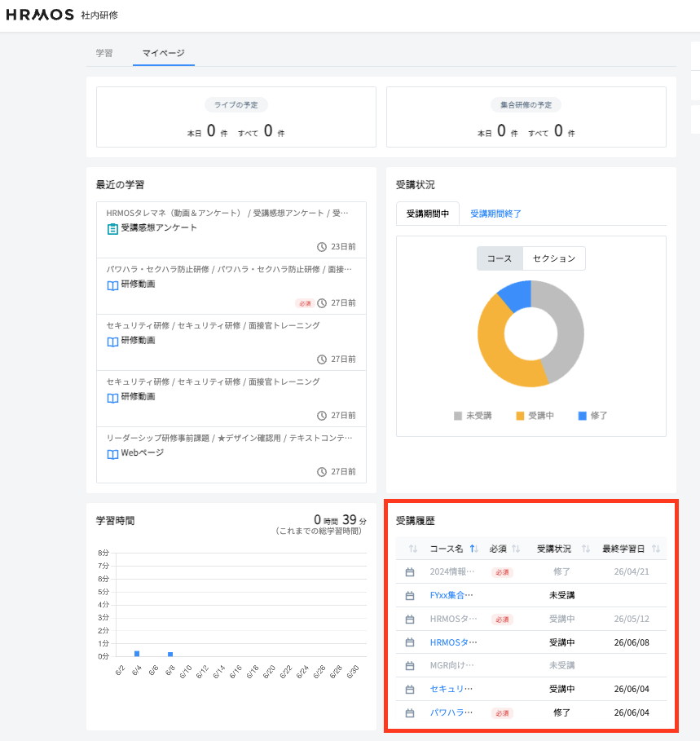700x741 pixels.
Task: Click the book icon beside Webページ
Action: point(112,454)
